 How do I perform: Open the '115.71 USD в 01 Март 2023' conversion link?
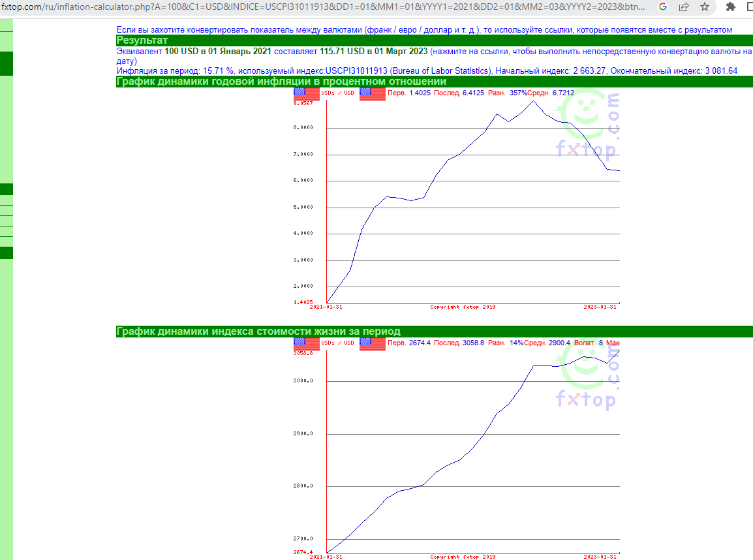coord(374,52)
